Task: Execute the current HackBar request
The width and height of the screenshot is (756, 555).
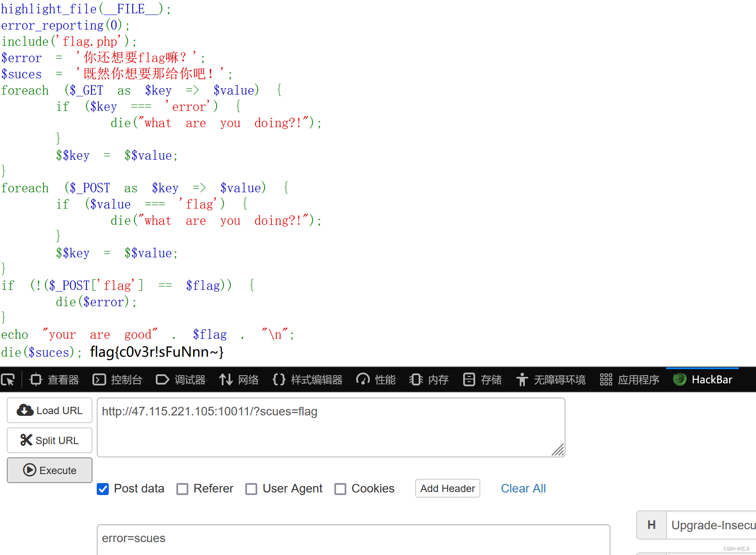Action: coord(49,470)
